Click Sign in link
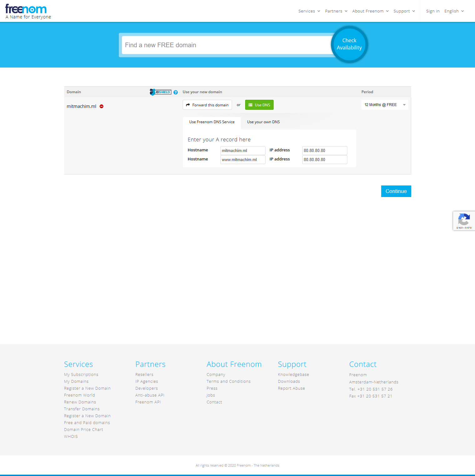The width and height of the screenshot is (475, 476). pos(433,11)
